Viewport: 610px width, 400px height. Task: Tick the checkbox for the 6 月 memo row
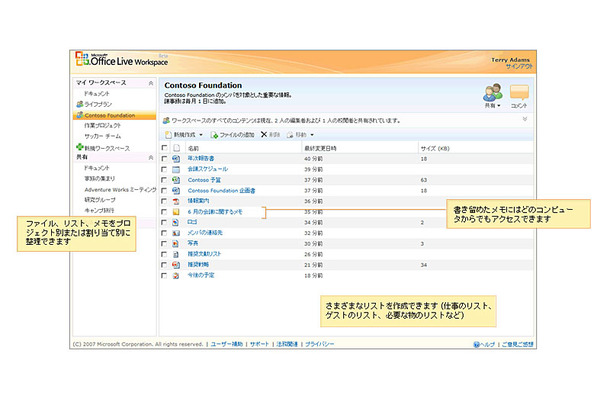[164, 212]
